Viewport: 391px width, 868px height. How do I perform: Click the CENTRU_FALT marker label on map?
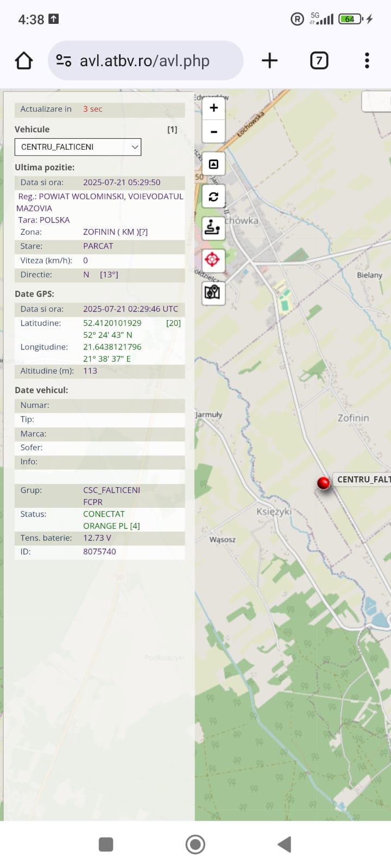362,480
